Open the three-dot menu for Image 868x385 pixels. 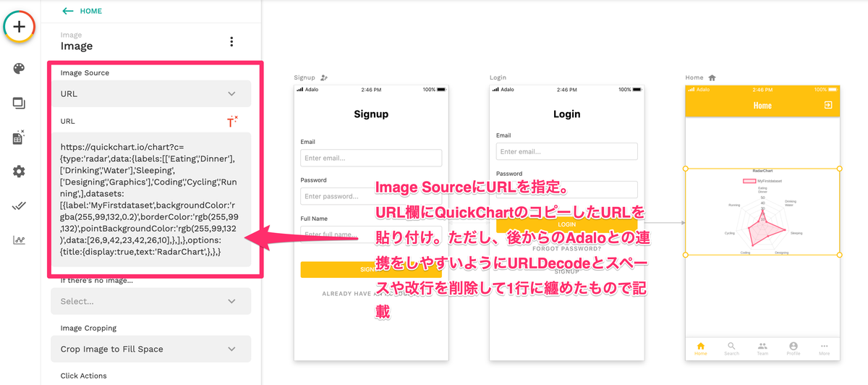coord(231,42)
